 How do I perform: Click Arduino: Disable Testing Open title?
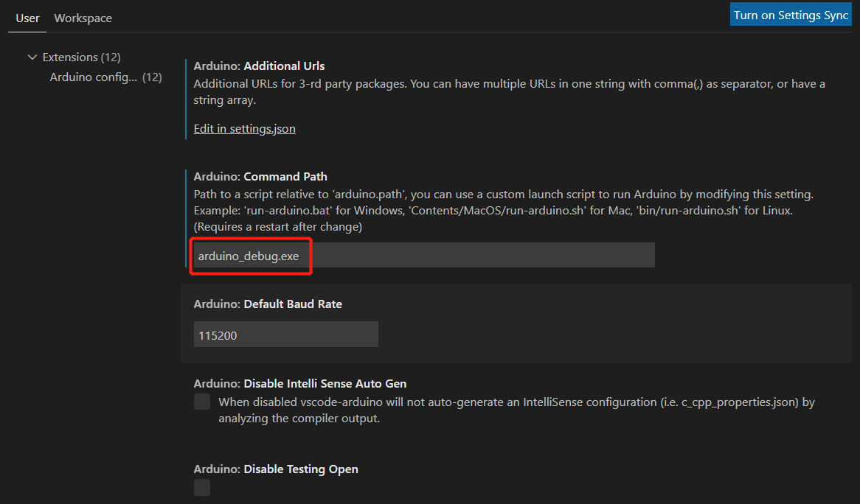pyautogui.click(x=276, y=469)
